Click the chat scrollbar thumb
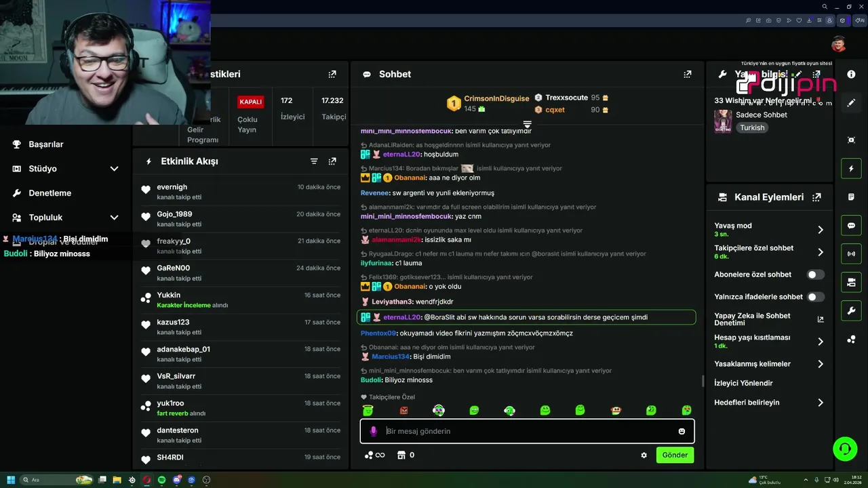Image resolution: width=868 pixels, height=488 pixels. 702,382
